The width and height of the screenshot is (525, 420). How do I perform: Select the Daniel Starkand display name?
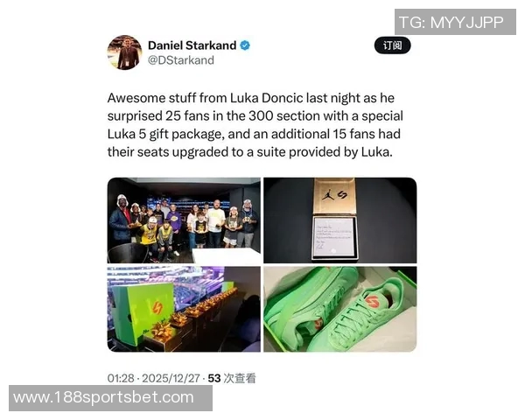click(x=192, y=45)
